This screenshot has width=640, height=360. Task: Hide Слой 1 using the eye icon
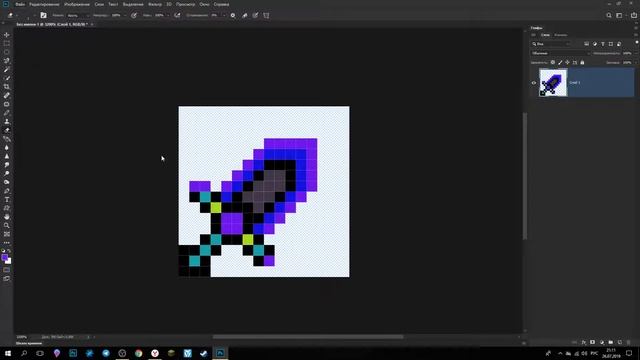[x=533, y=83]
